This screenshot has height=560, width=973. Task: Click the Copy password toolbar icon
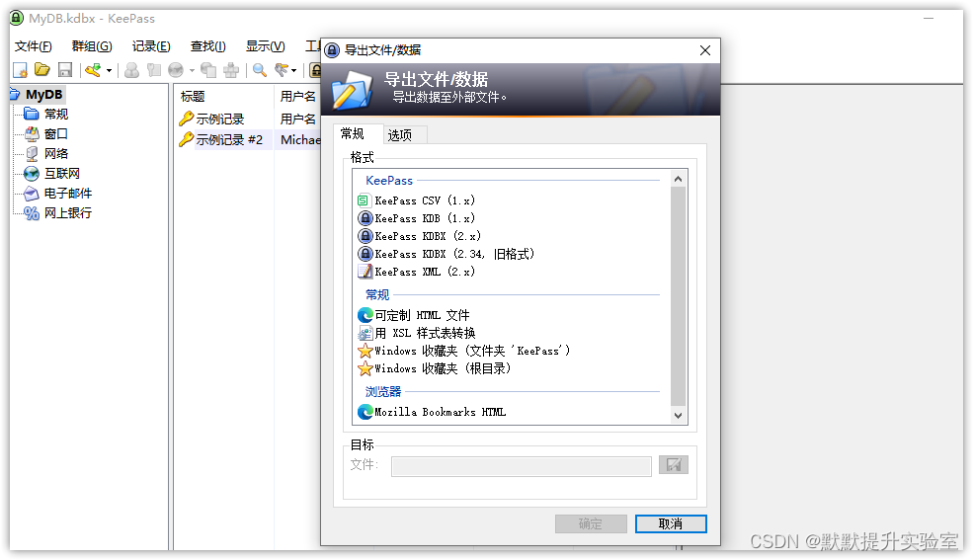tap(153, 70)
